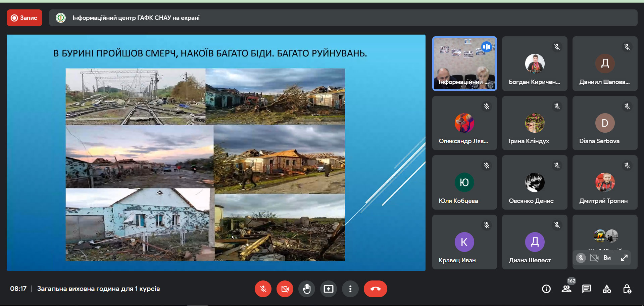Open host controls lock icon

(x=627, y=289)
